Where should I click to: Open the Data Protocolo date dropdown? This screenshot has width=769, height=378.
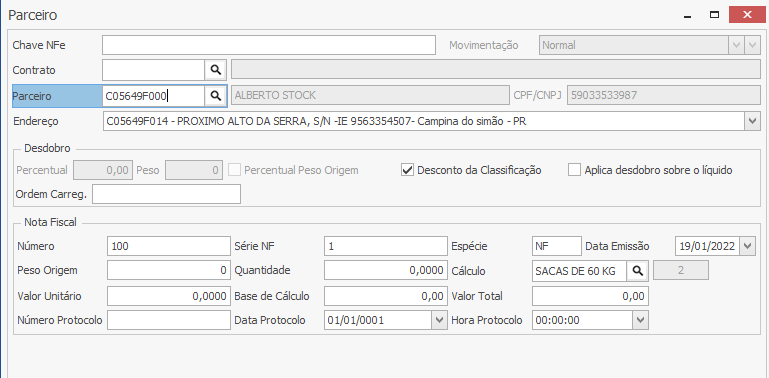coord(438,320)
